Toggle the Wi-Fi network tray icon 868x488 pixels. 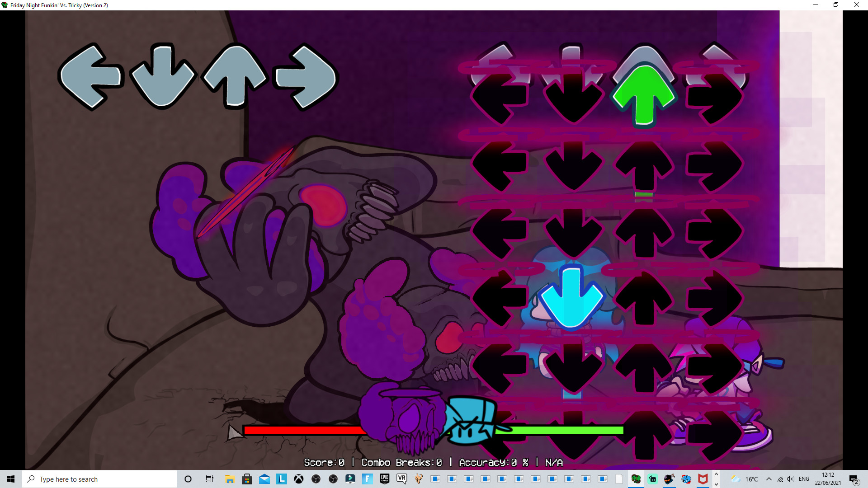(x=780, y=479)
